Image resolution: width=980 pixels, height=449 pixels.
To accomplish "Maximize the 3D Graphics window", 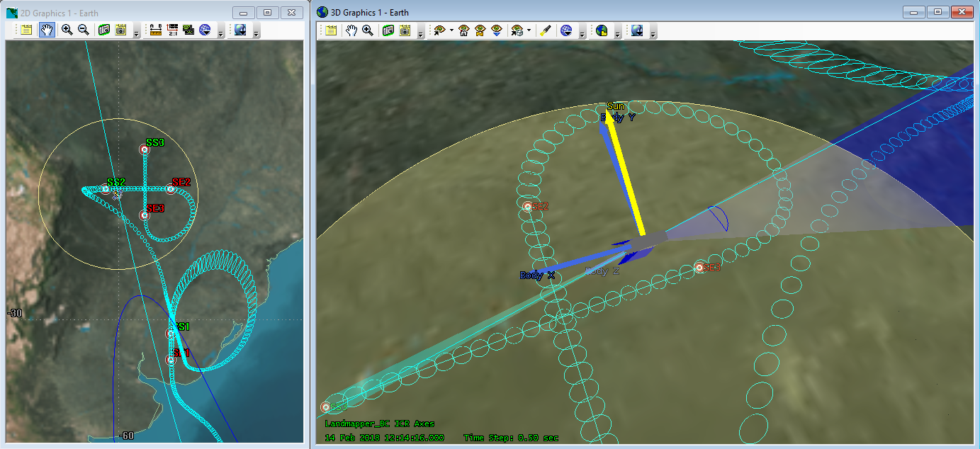I will 937,12.
